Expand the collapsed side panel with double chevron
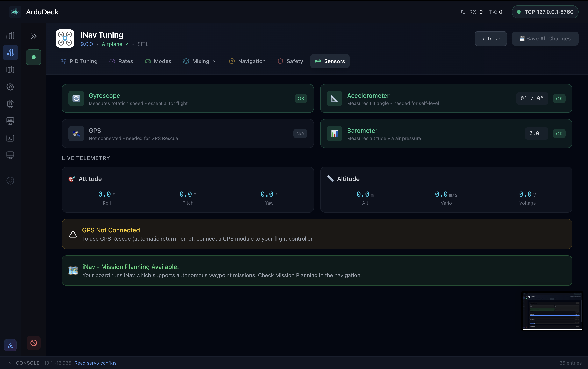This screenshot has width=588, height=369. tap(34, 36)
